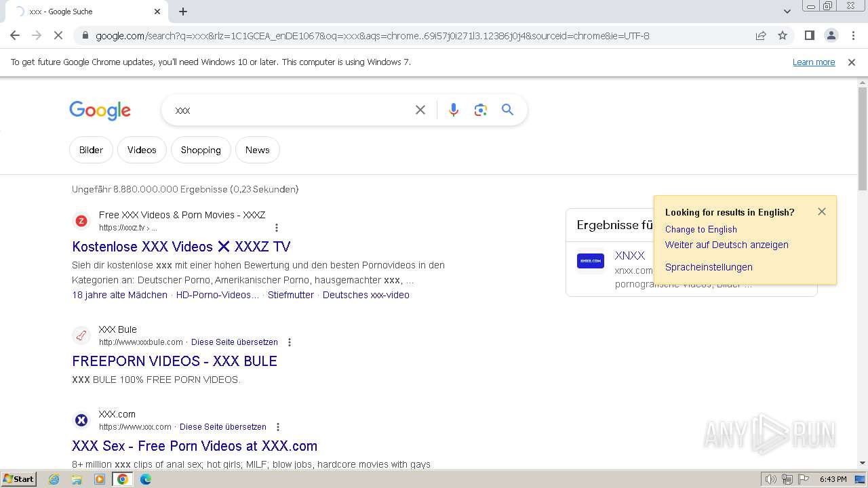Switch to Bilder results tab

(91, 150)
